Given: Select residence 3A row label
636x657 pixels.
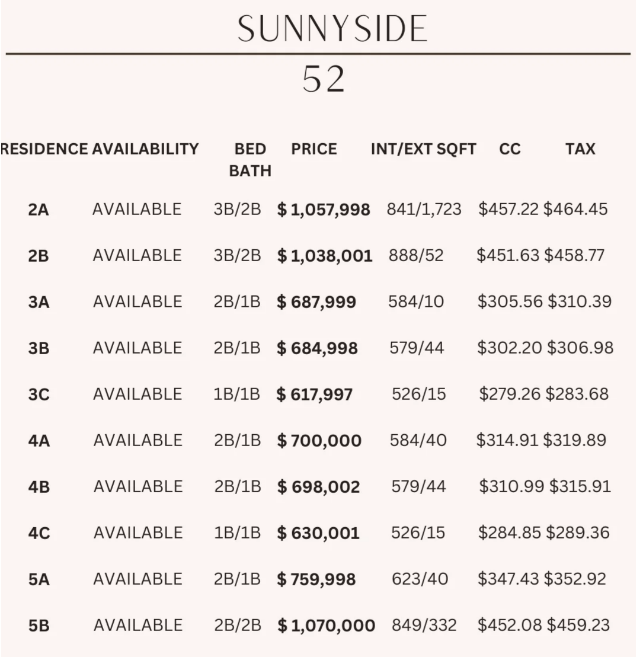Looking at the screenshot, I should [x=39, y=302].
